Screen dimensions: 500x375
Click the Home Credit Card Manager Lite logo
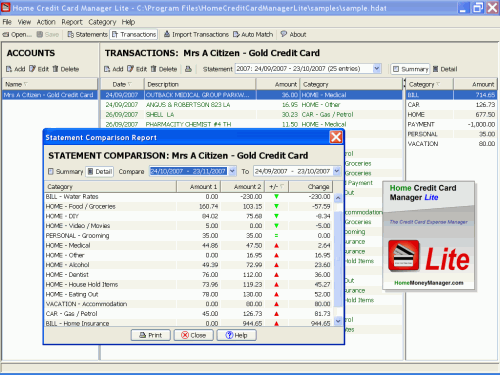pos(428,235)
